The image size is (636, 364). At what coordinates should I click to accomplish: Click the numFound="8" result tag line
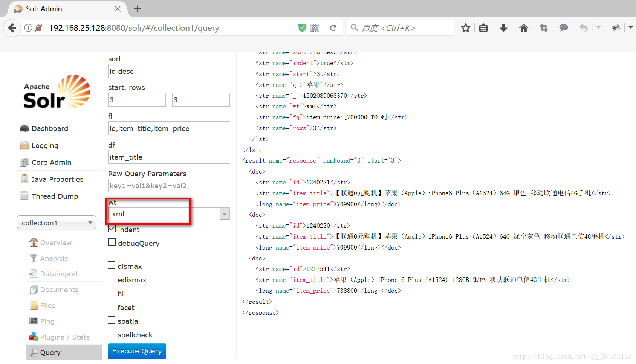[321, 160]
